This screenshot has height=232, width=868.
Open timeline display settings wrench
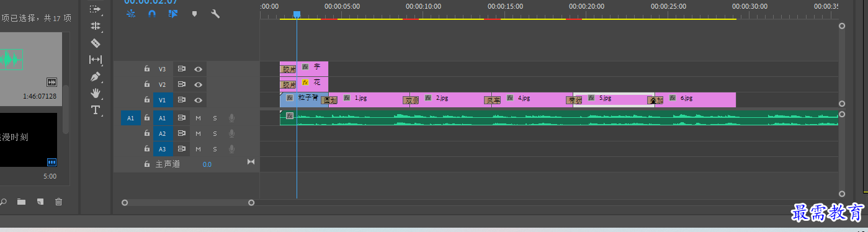215,13
